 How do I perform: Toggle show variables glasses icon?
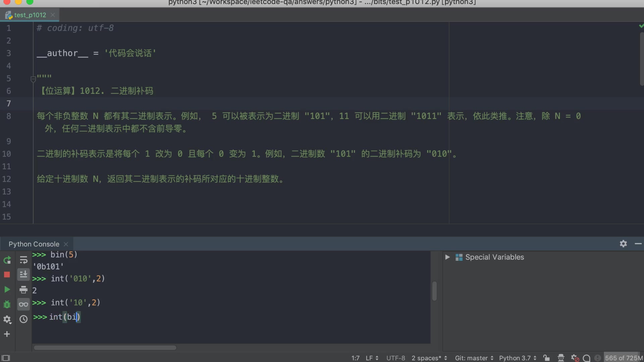point(23,304)
